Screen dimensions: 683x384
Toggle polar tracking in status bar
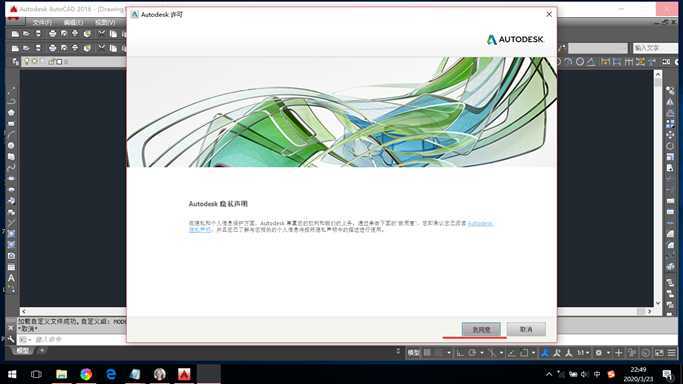(x=472, y=353)
